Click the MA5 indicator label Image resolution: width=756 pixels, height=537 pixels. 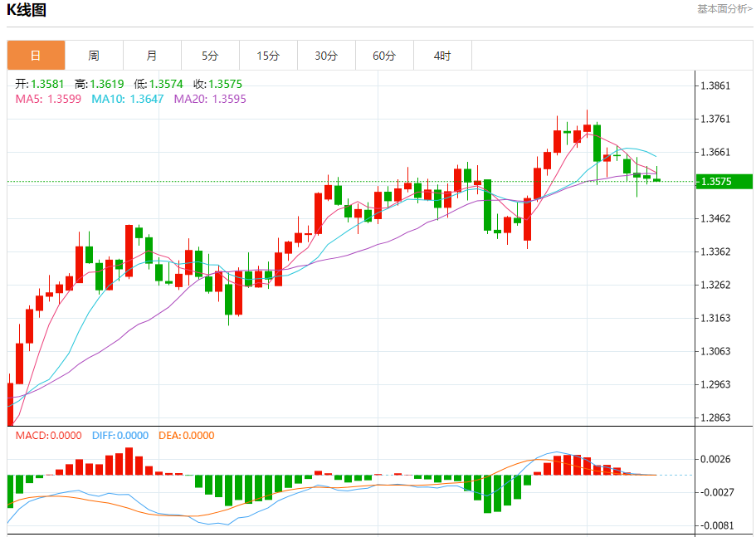[48, 99]
